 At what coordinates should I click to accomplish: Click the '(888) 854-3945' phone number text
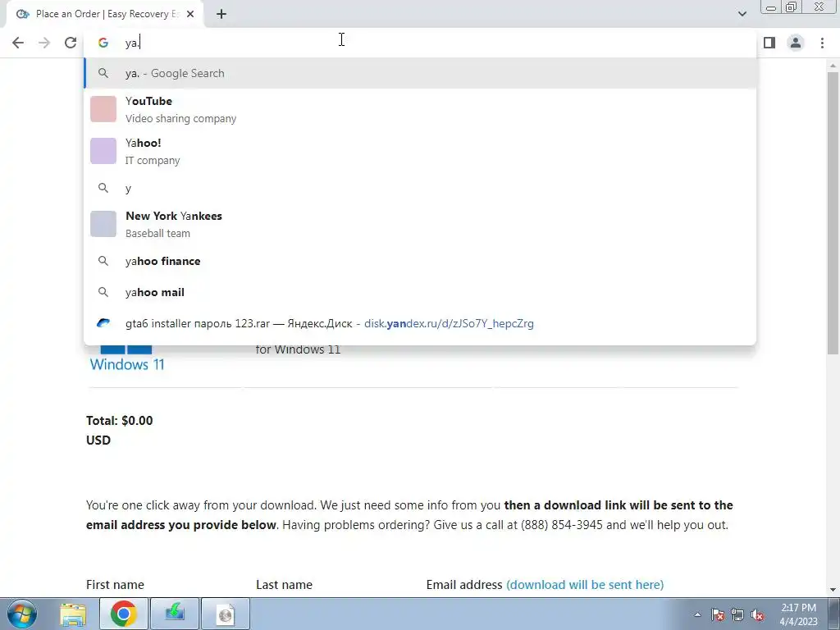tap(561, 524)
